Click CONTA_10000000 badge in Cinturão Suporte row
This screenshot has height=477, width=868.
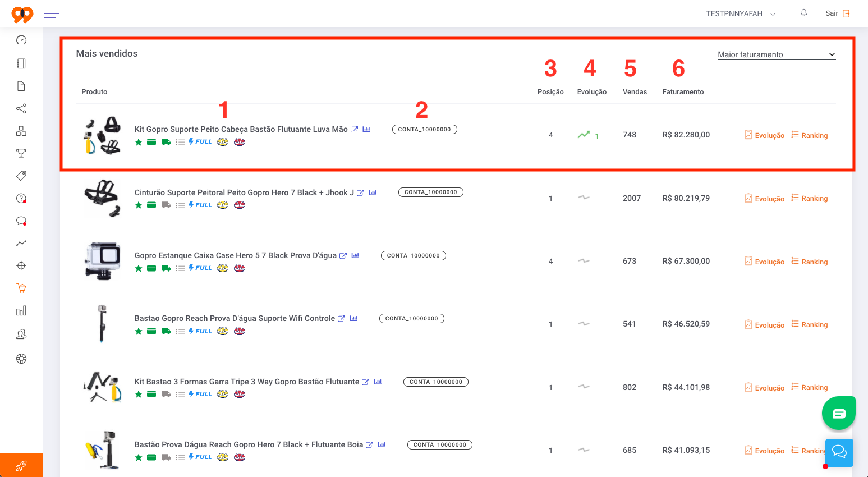(x=430, y=192)
